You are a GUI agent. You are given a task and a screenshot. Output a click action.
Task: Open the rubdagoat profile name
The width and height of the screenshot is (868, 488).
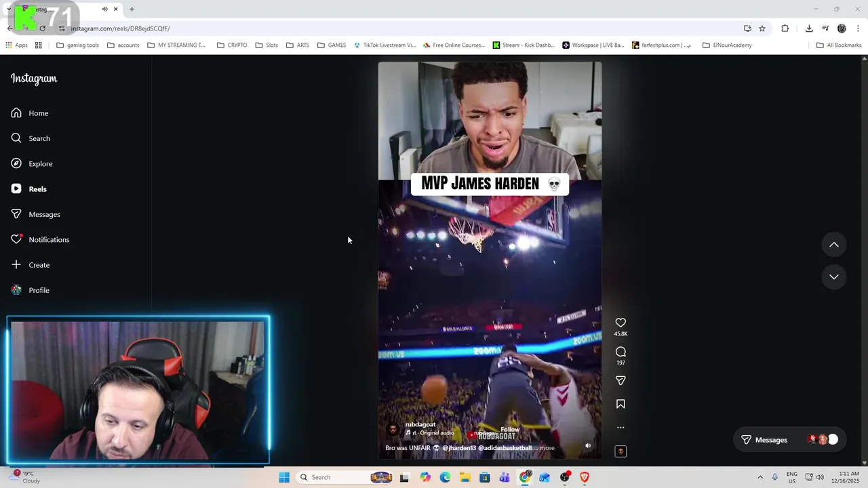(420, 425)
